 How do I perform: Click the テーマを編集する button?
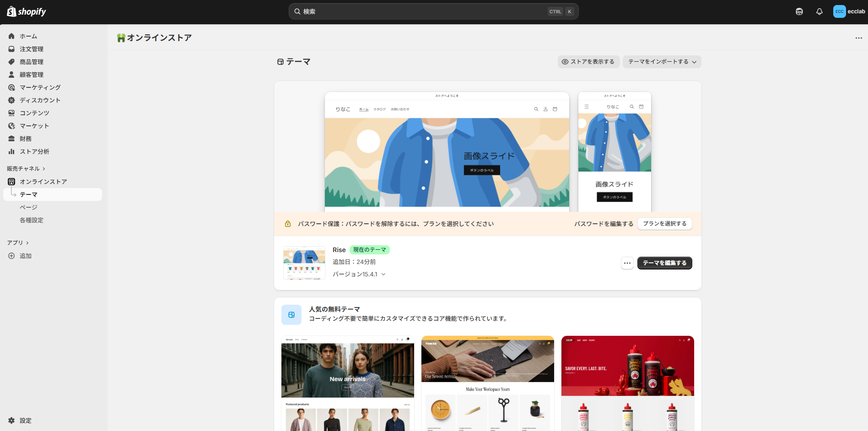(x=664, y=263)
